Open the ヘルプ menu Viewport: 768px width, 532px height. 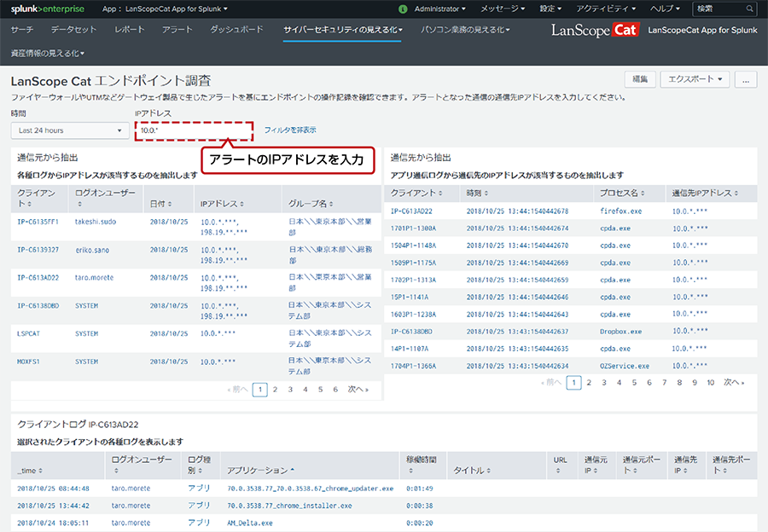[665, 9]
